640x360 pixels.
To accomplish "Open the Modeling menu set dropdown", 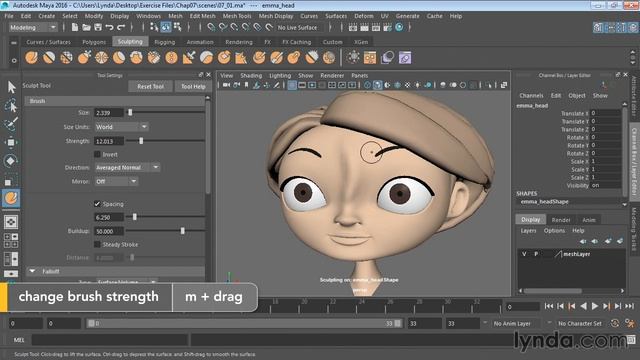I will tap(33, 27).
